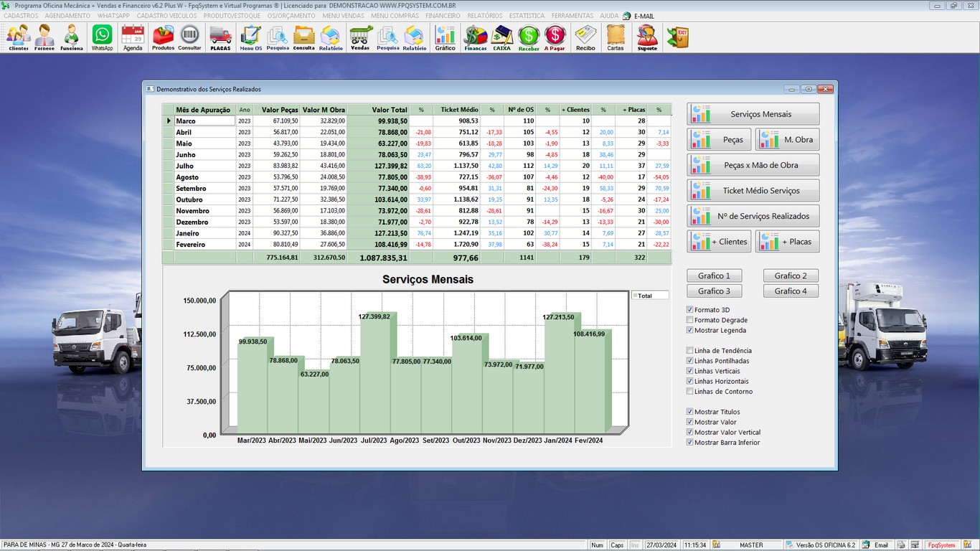Open the green Receber icon
980x551 pixels.
tap(529, 37)
